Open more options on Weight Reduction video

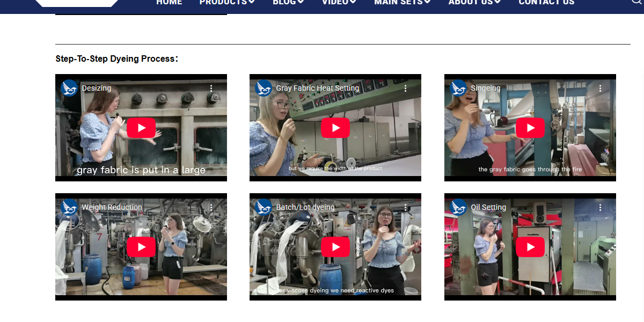click(x=211, y=207)
